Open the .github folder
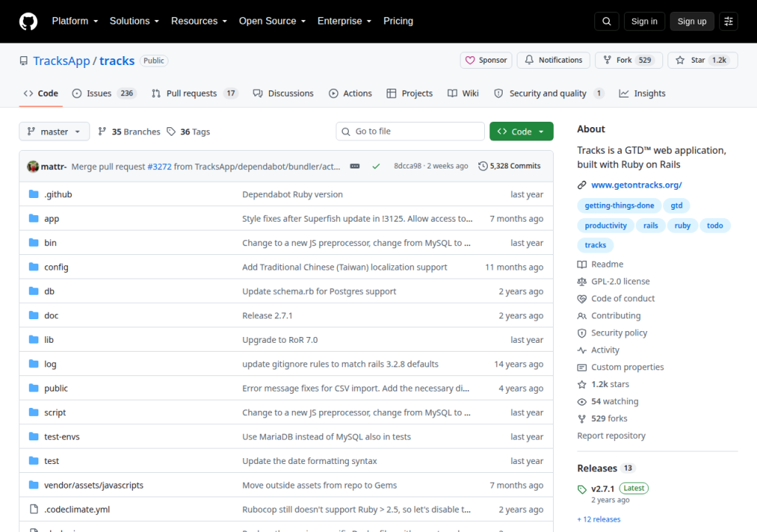This screenshot has width=757, height=532. click(x=58, y=194)
